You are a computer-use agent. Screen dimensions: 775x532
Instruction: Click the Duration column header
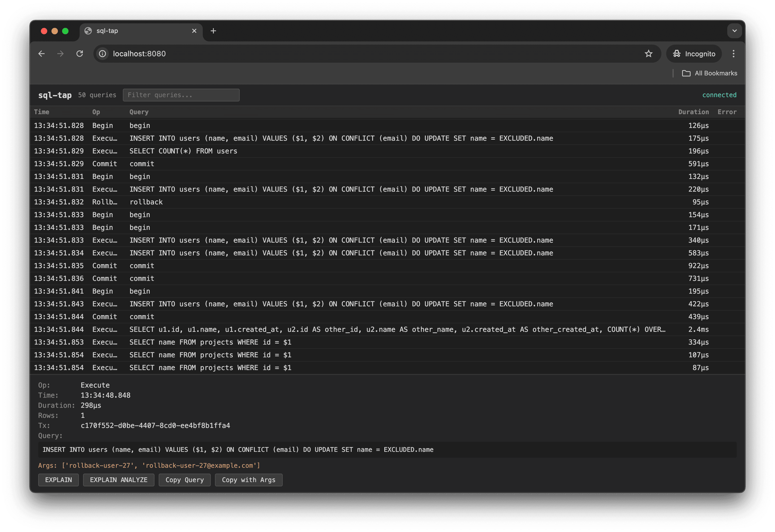[694, 112]
